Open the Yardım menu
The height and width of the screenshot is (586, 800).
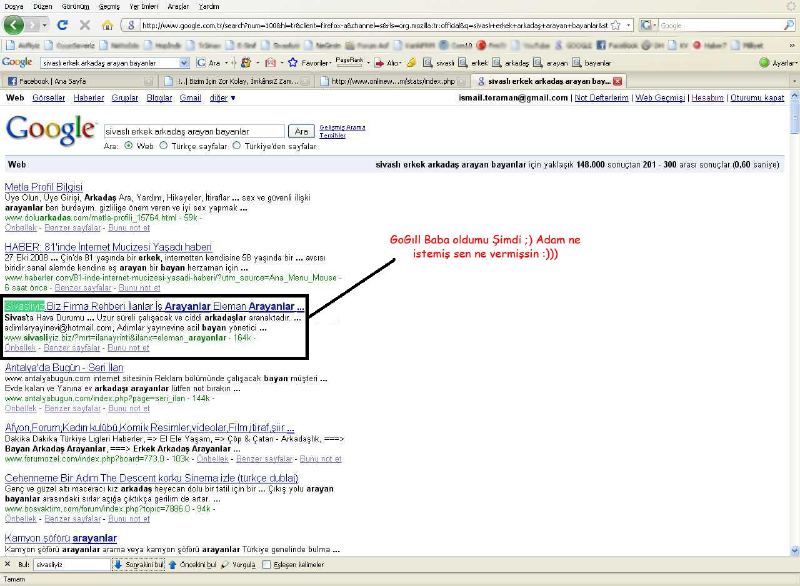[209, 7]
